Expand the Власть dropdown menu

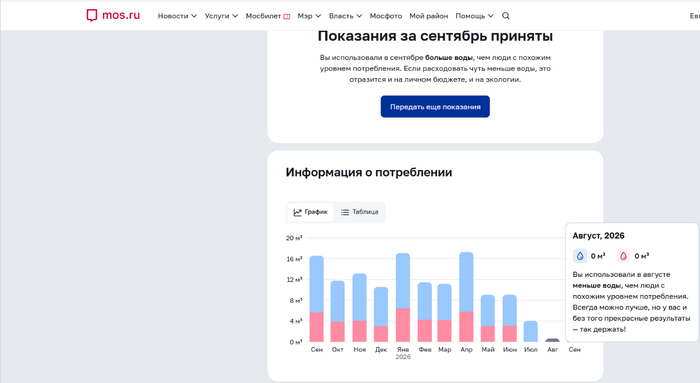(346, 16)
